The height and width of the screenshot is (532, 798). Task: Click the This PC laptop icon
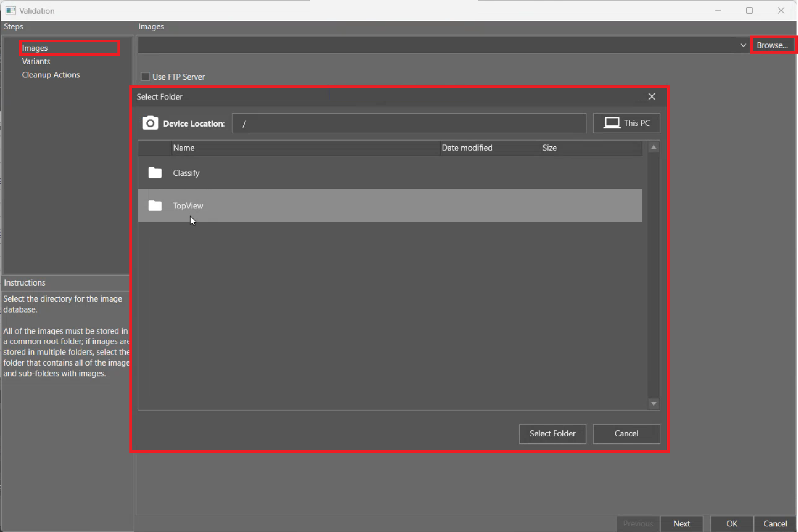(612, 123)
